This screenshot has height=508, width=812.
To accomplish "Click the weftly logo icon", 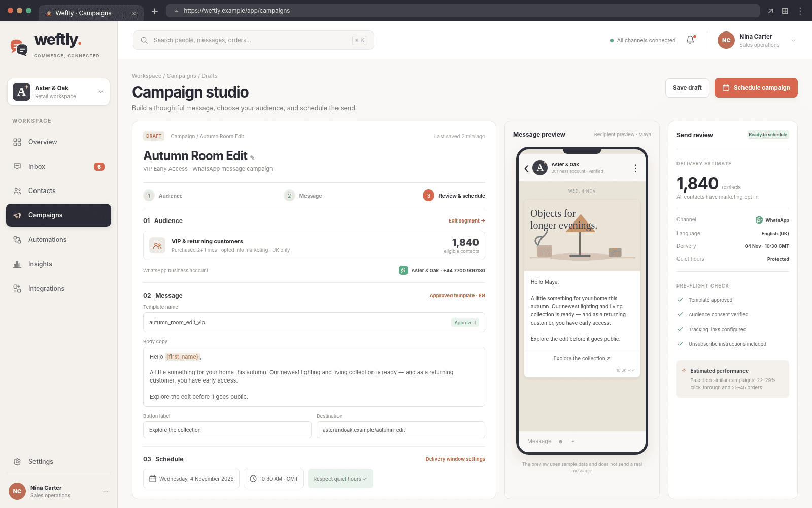I will coord(19,47).
